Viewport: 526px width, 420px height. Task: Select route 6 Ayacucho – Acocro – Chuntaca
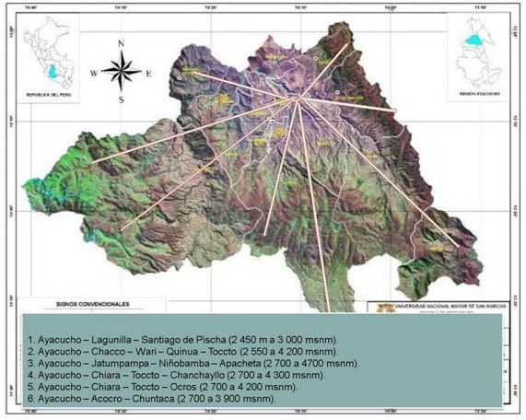point(152,399)
